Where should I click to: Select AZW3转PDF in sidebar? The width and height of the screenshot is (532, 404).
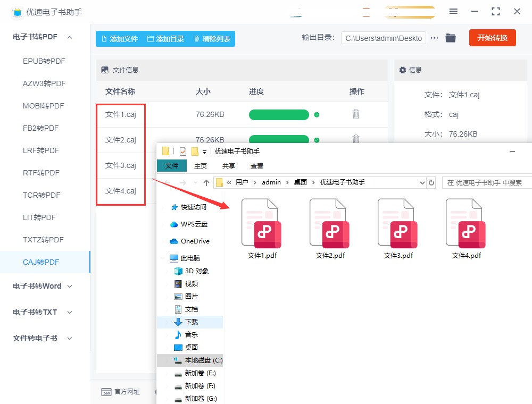point(44,83)
